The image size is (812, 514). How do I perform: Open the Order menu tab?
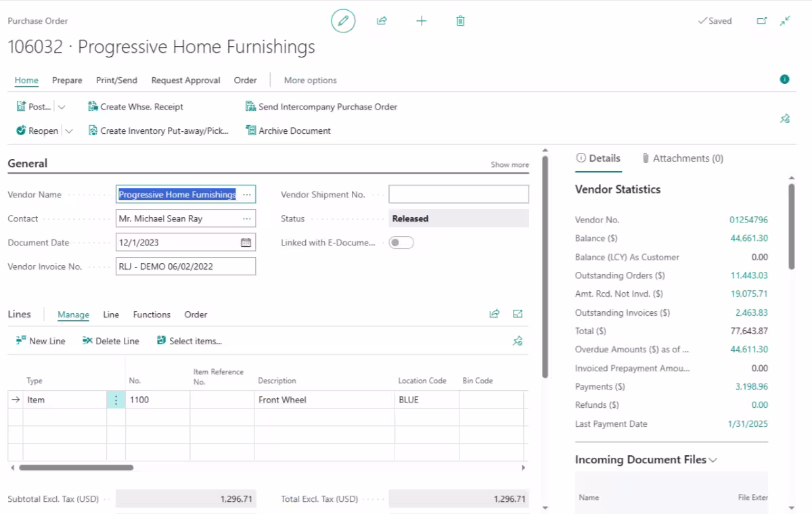pyautogui.click(x=246, y=80)
